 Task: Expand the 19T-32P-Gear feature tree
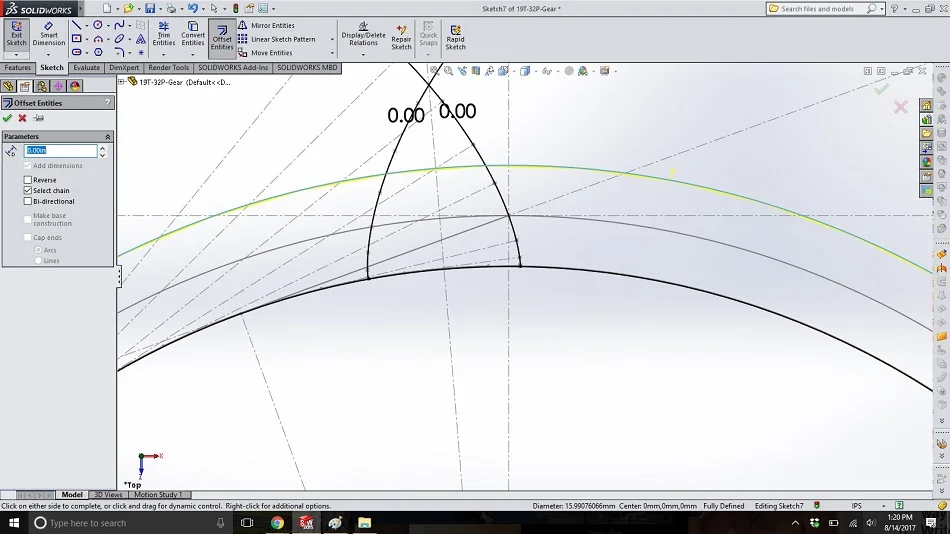[121, 82]
